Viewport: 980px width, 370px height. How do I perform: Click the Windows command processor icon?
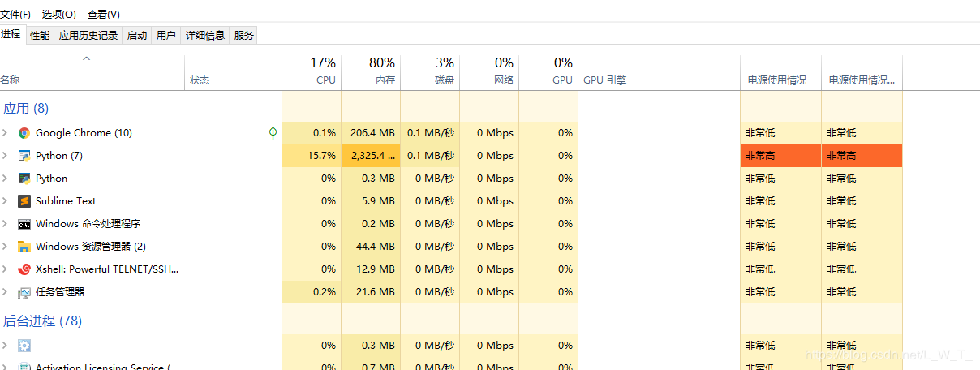tap(24, 224)
